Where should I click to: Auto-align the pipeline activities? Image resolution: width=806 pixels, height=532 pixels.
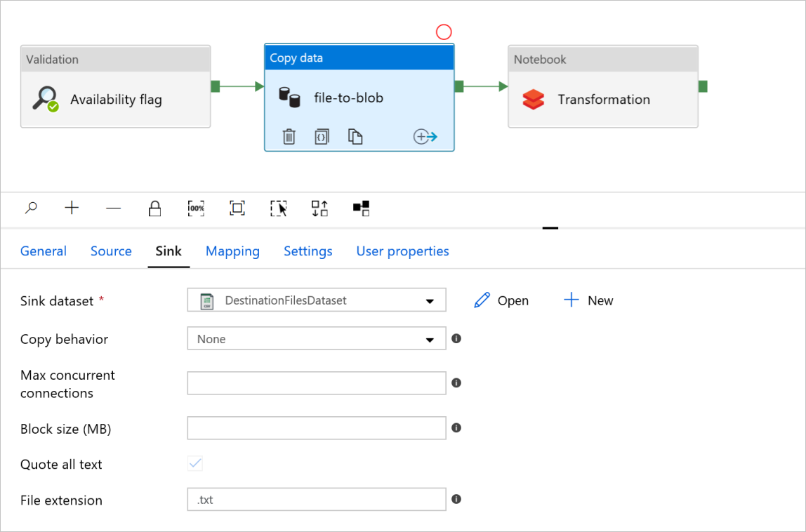click(319, 208)
